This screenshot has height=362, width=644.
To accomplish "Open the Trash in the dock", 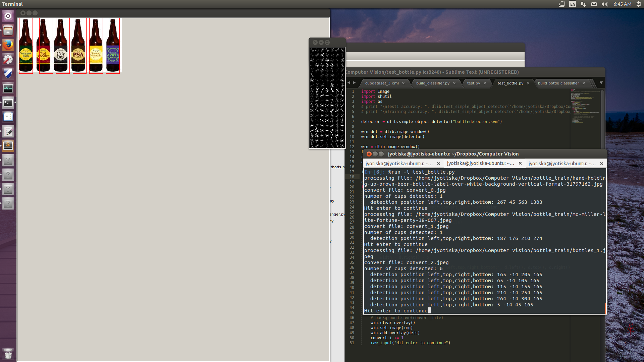I will click(x=8, y=353).
